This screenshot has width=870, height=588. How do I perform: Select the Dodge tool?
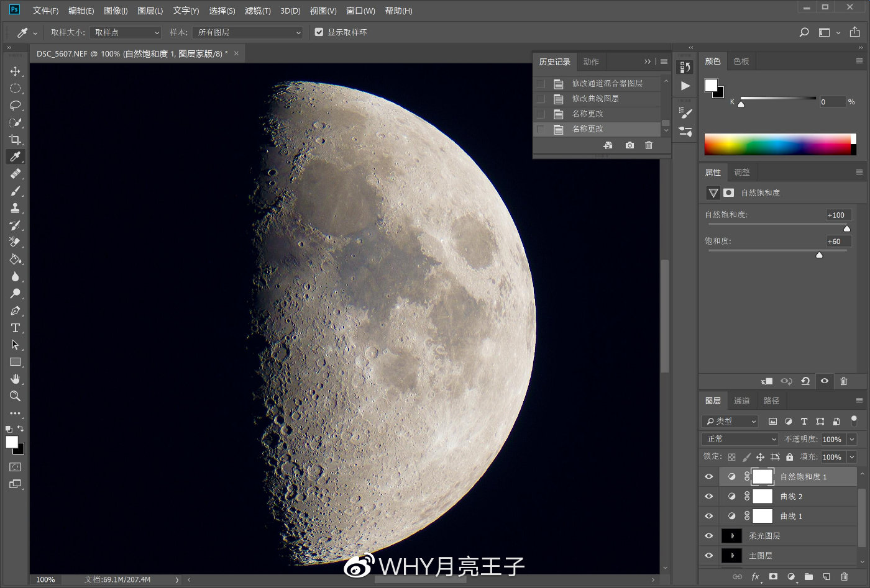15,294
